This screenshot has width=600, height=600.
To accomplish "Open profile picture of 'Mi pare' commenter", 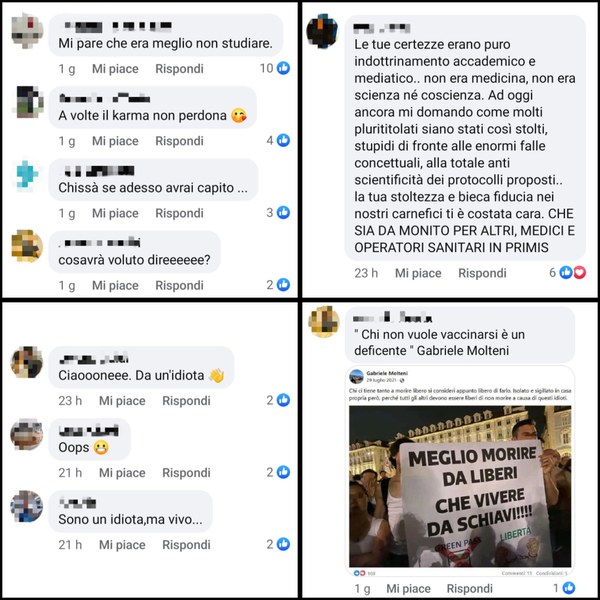I will (27, 31).
